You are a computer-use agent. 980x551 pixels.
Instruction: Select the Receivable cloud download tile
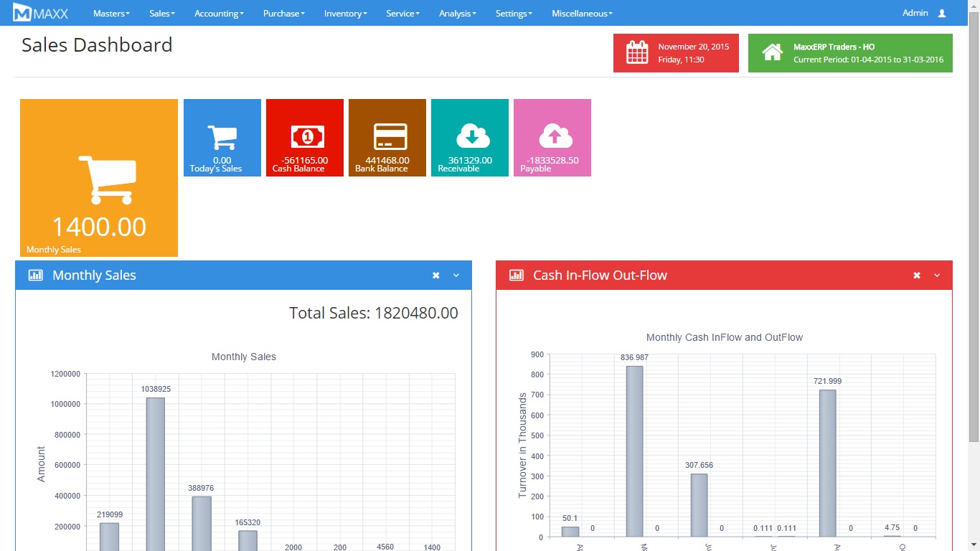470,138
